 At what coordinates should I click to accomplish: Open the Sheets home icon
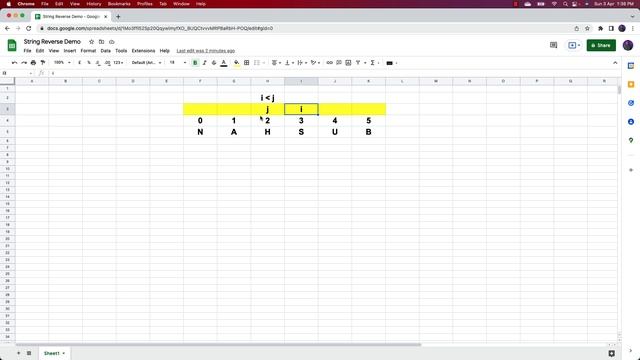coord(12,45)
